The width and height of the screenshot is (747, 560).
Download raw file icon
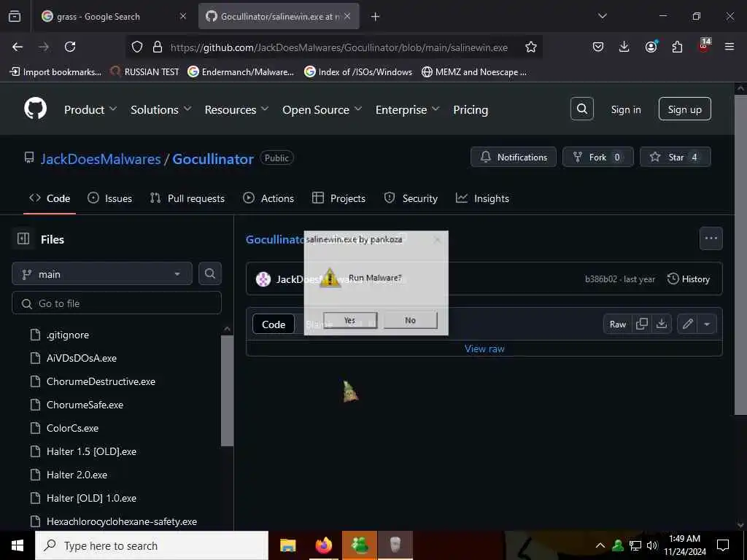(x=661, y=324)
